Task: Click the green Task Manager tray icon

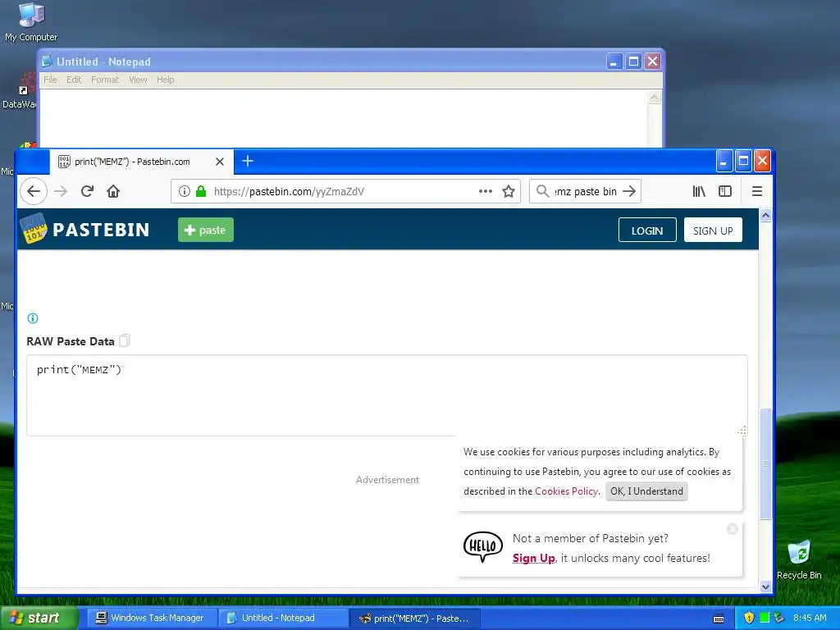Action: point(765,618)
